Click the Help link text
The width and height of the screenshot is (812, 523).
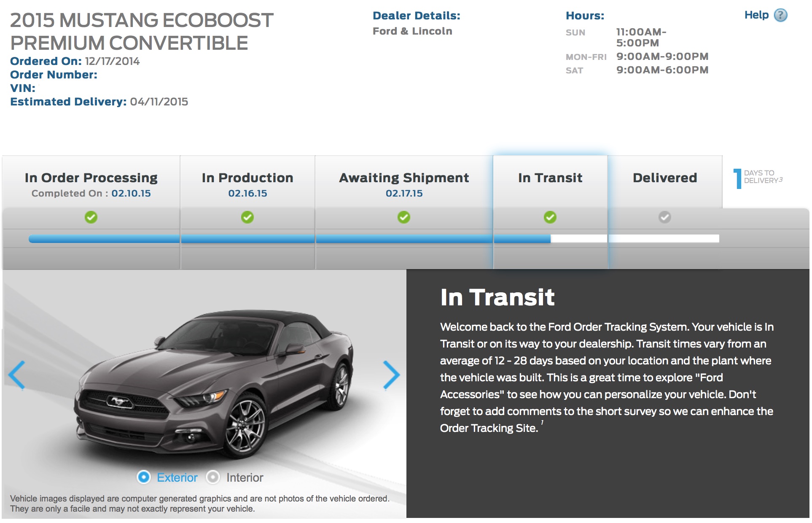tap(756, 15)
